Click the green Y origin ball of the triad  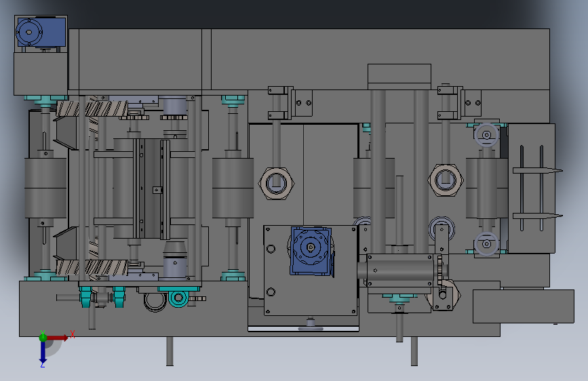[x=43, y=338]
